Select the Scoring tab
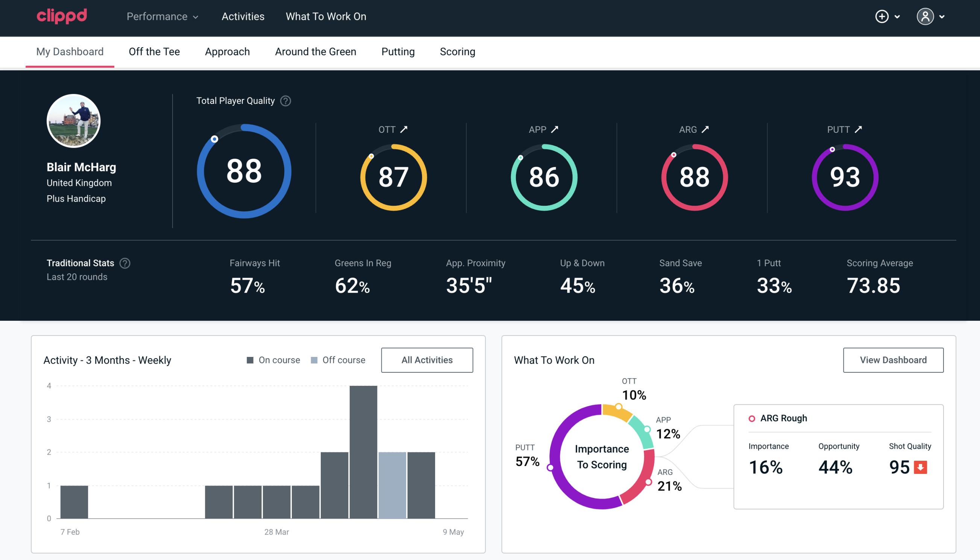Screen dimensions: 980x560 458,51
